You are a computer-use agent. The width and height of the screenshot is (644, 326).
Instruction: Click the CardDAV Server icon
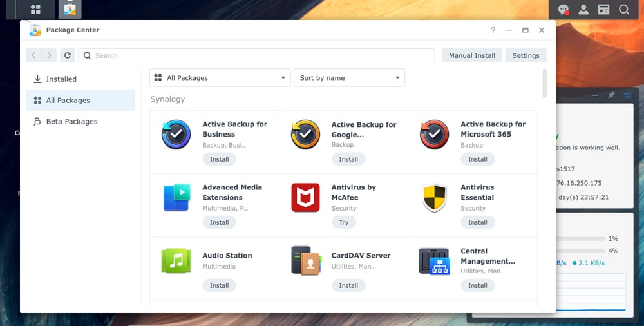tap(306, 261)
